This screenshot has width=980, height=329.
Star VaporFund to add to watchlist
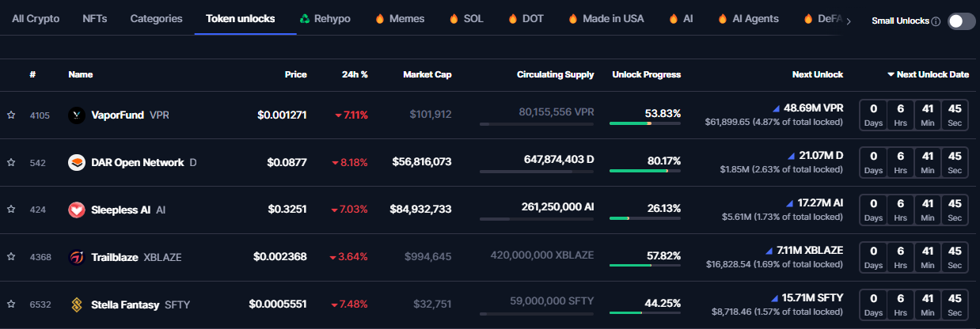(11, 115)
